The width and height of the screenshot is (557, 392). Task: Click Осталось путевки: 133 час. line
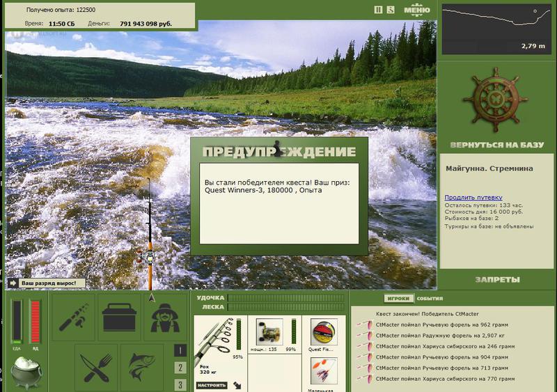483,205
